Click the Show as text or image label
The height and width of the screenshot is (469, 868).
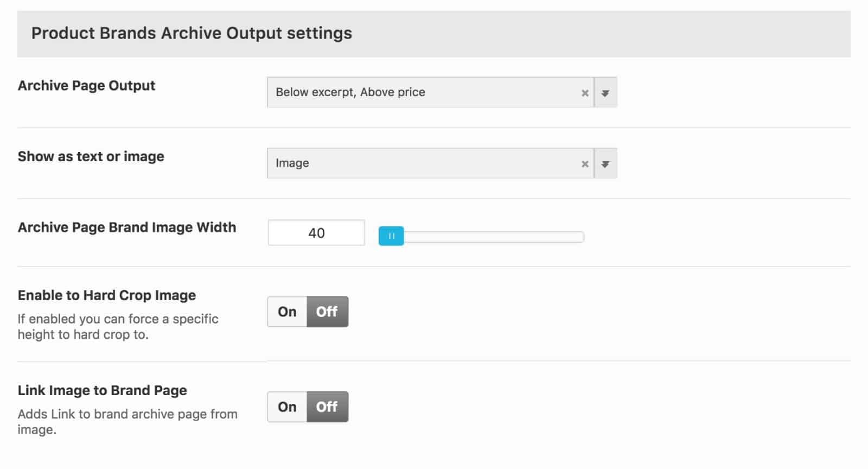(x=91, y=157)
